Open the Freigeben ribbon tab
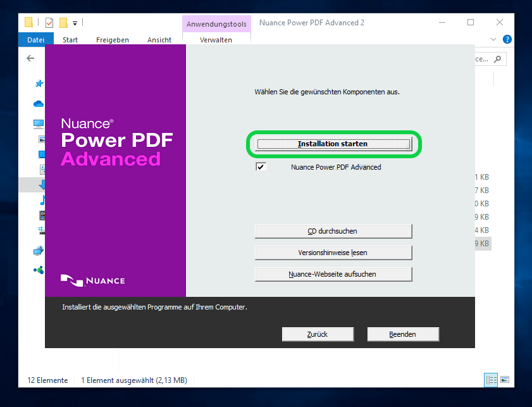Viewport: 532px width, 407px height. pos(113,40)
